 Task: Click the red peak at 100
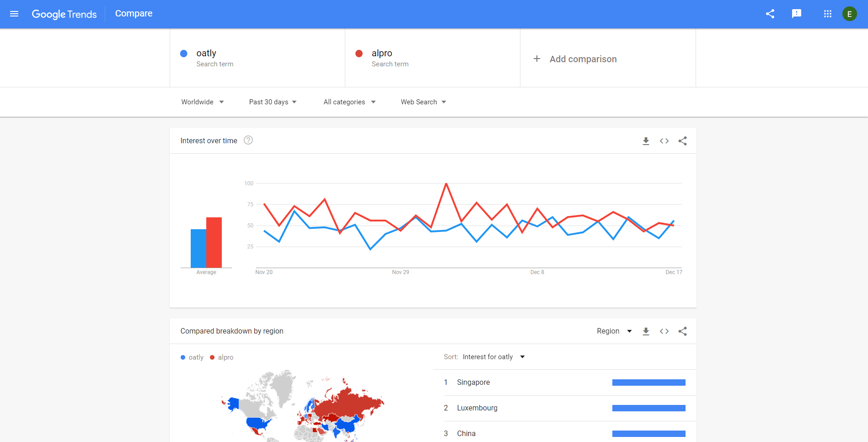point(446,183)
